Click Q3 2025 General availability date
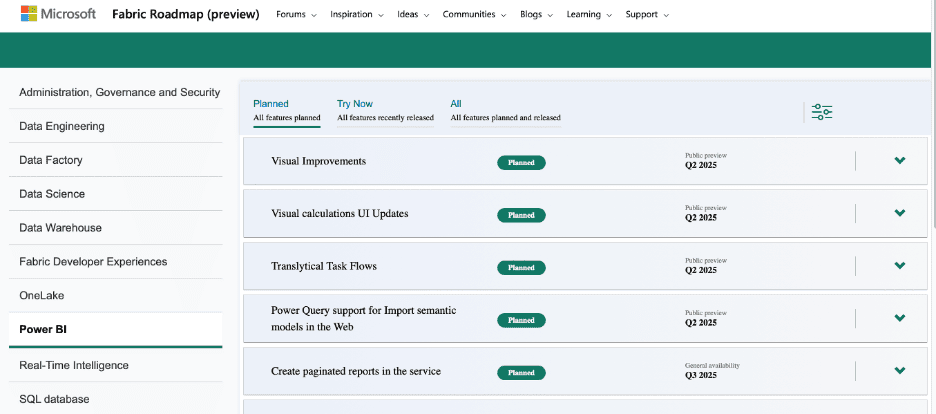The height and width of the screenshot is (414, 936). 701,376
